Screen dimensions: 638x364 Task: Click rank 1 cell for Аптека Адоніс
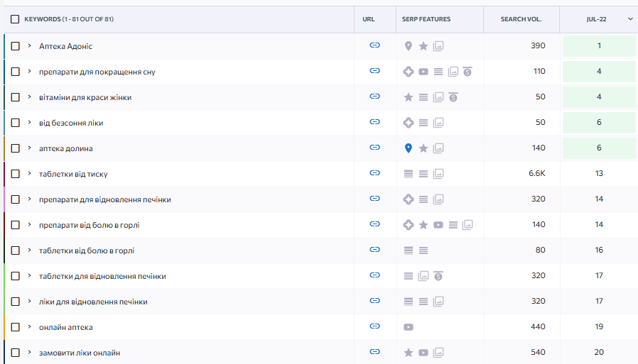[x=599, y=46]
